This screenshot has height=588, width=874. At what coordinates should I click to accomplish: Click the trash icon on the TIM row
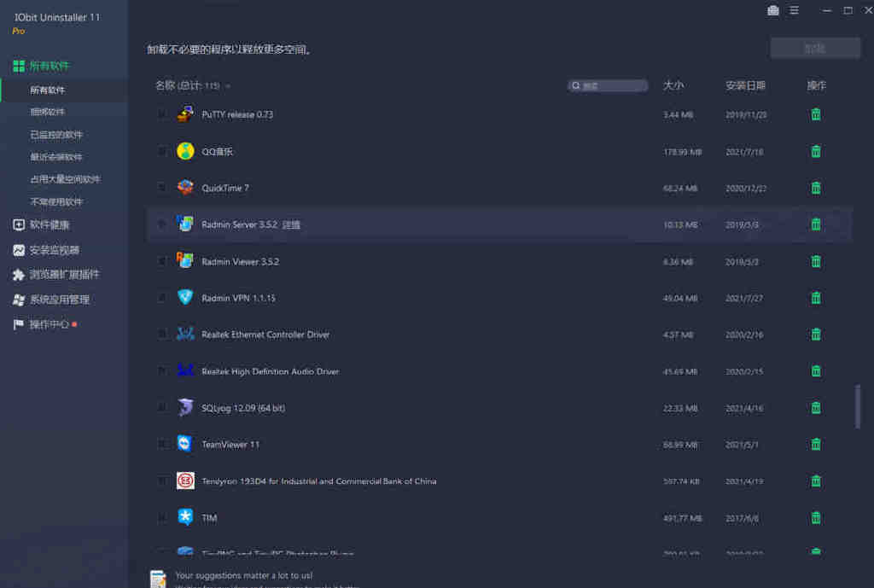(x=815, y=518)
